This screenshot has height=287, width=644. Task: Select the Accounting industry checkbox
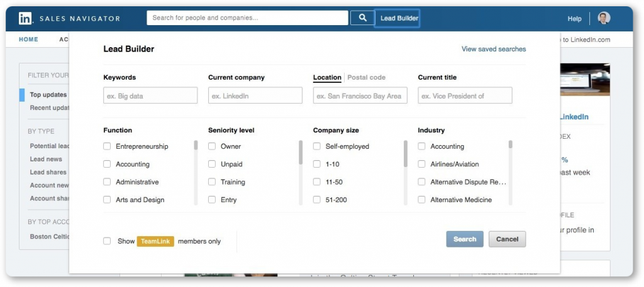(421, 146)
